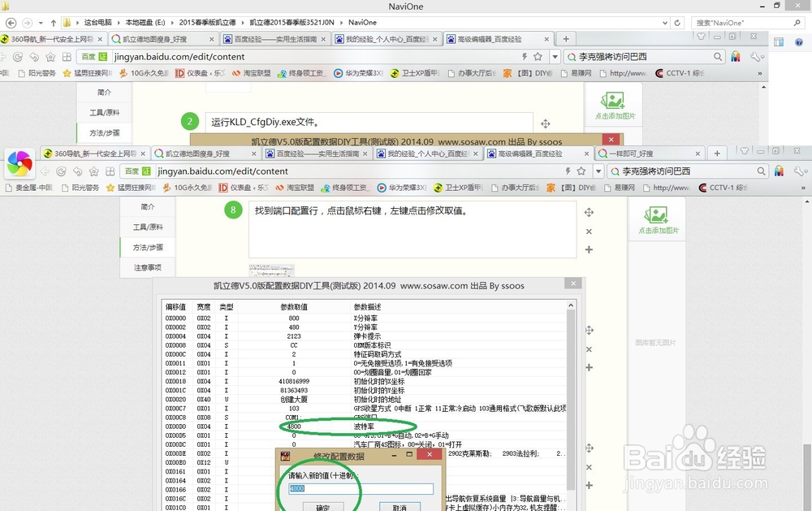Go up one folder in Explorer window
Image resolution: width=812 pixels, height=511 pixels.
54,23
